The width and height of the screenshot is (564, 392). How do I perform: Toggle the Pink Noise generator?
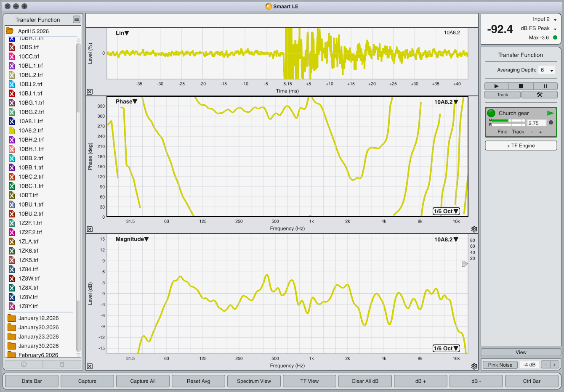coord(500,365)
